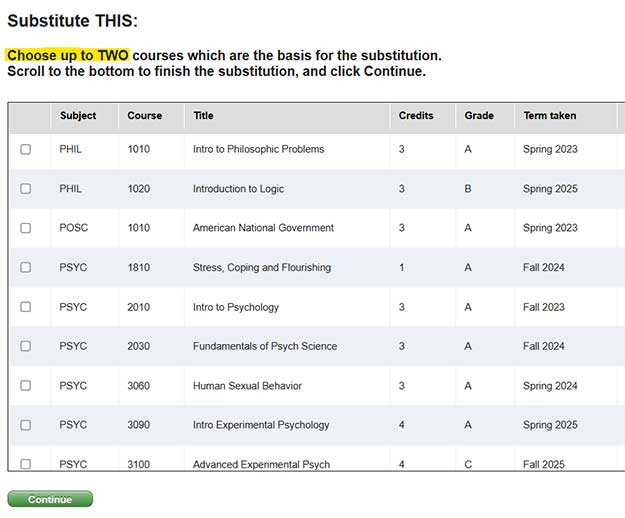Click the highlighted Choose up to TWO text
This screenshot has height=518, width=625.
[x=68, y=55]
